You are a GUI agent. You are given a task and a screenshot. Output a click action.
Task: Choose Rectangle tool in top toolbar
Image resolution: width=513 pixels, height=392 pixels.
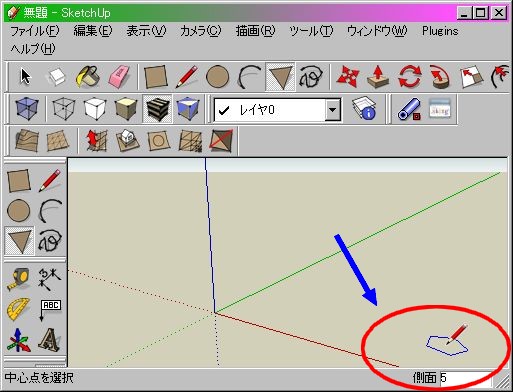155,77
